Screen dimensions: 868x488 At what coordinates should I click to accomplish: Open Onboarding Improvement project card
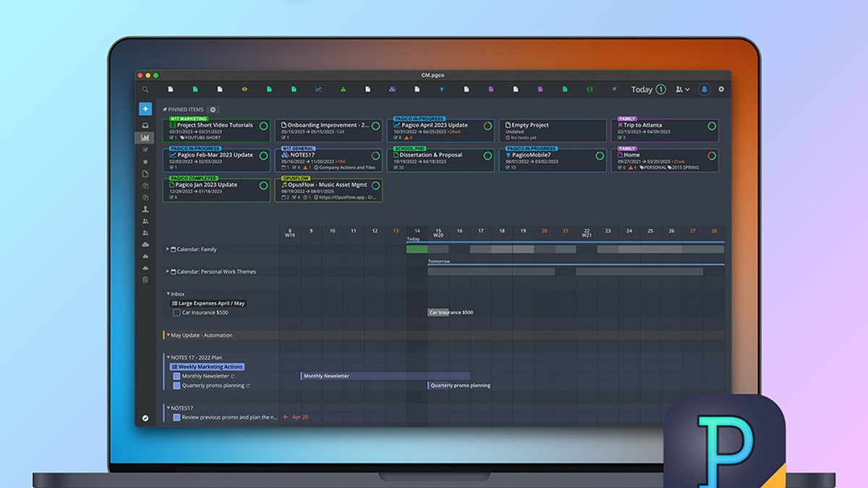point(328,129)
